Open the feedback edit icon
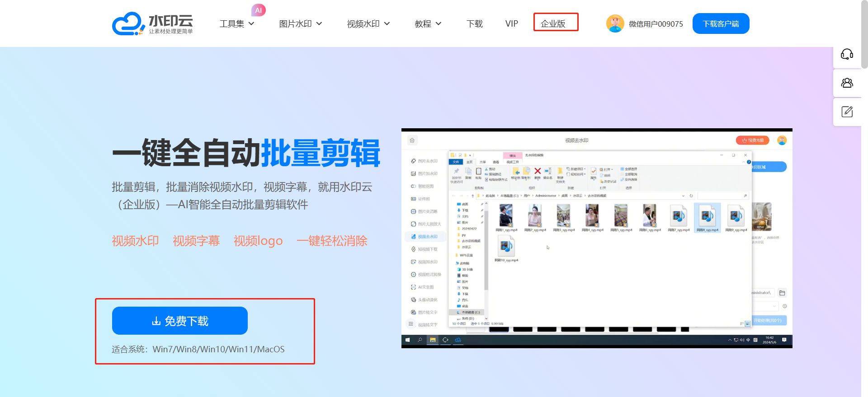The image size is (868, 397). (847, 112)
